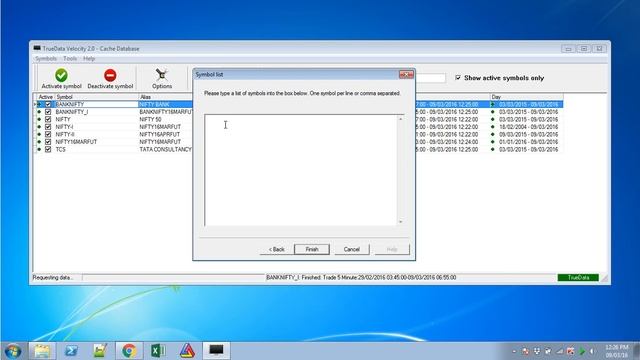Open the green notepad taskbar application
The height and width of the screenshot is (360, 640).
[x=100, y=351]
